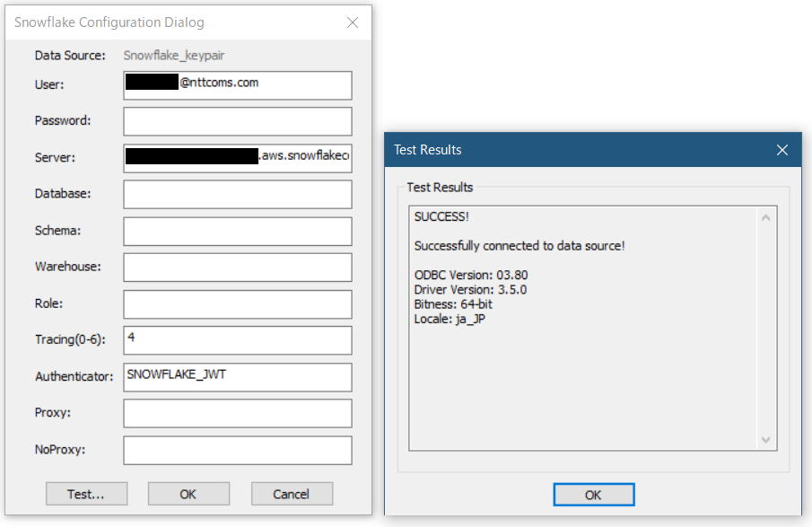The image size is (812, 527).
Task: Focus the User input field
Action: (238, 85)
